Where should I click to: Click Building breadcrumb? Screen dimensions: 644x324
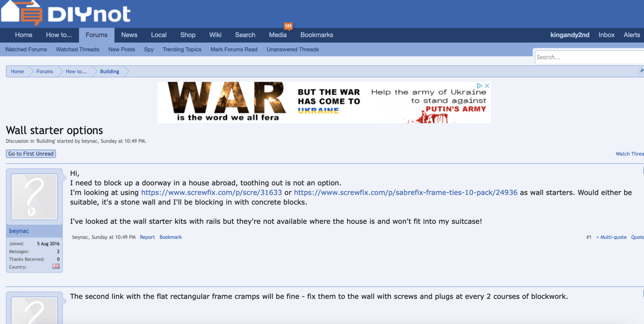[109, 72]
